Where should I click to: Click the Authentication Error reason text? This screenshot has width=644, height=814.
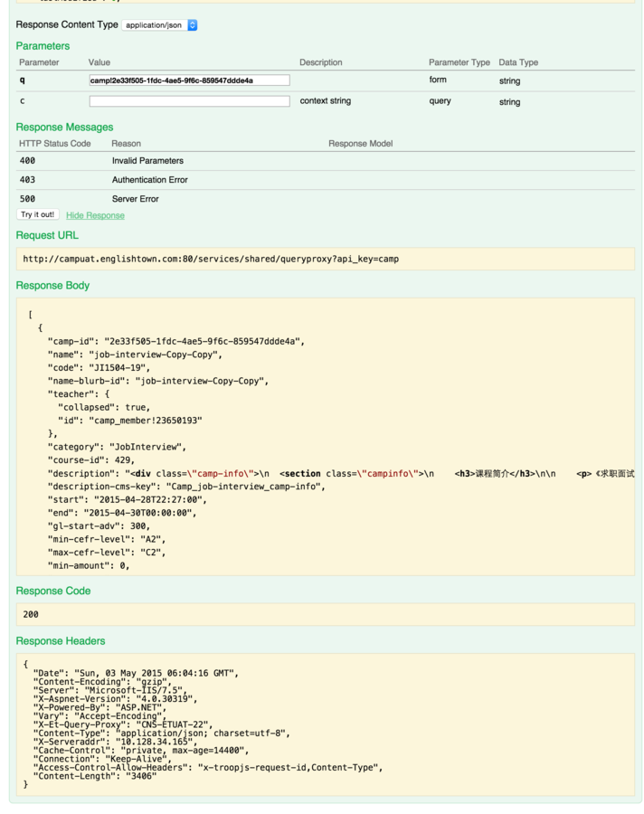(149, 180)
